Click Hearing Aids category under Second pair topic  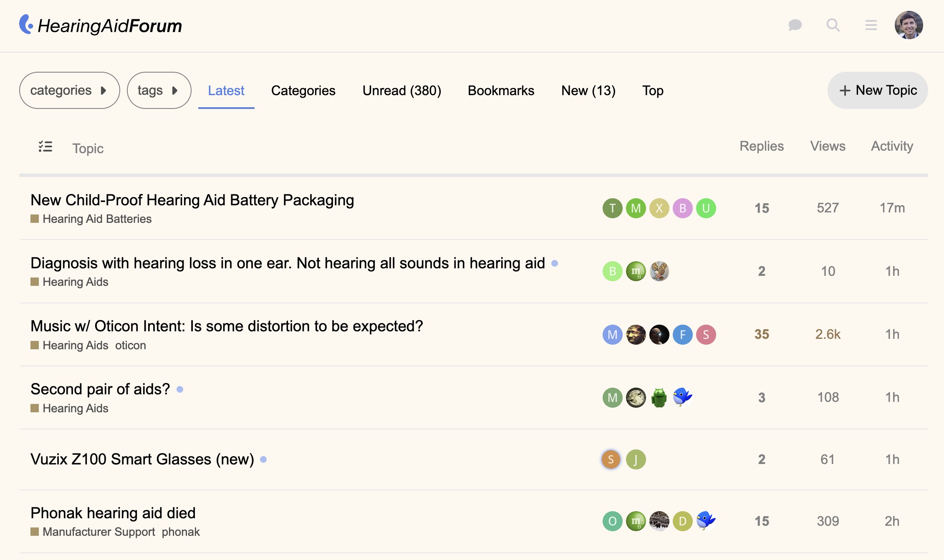(69, 409)
